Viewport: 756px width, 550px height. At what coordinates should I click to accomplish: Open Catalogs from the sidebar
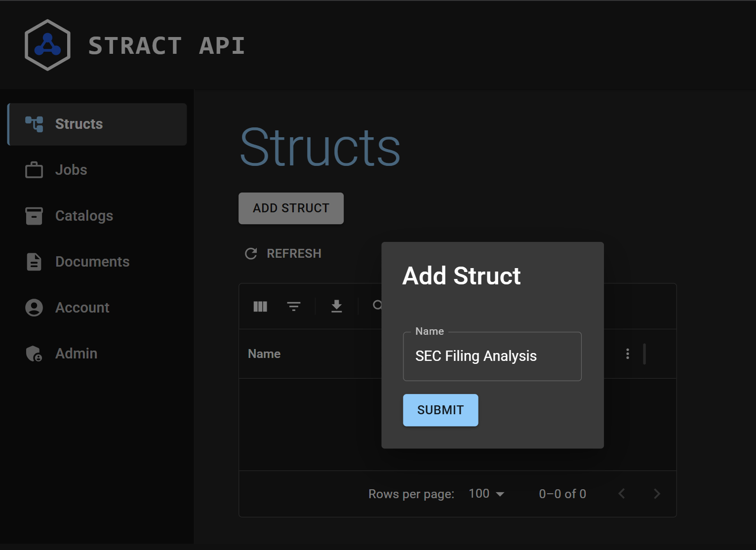pos(97,216)
